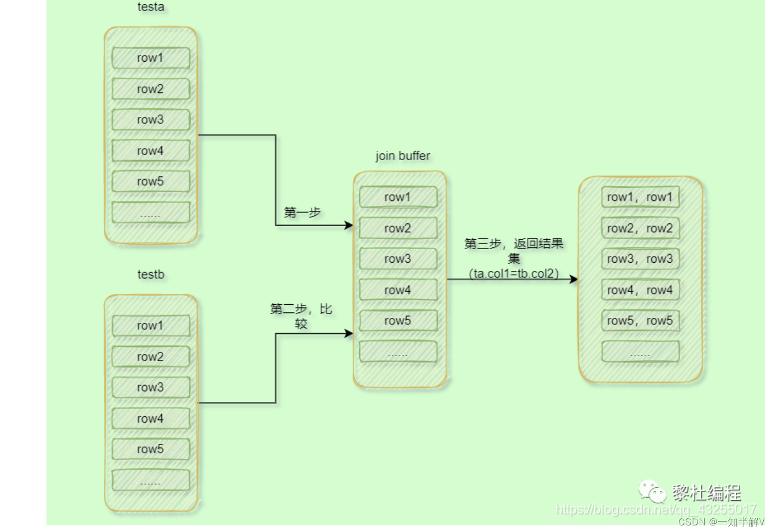The height and width of the screenshot is (532, 773).
Task: Click row1 in the testb table
Action: (x=151, y=326)
